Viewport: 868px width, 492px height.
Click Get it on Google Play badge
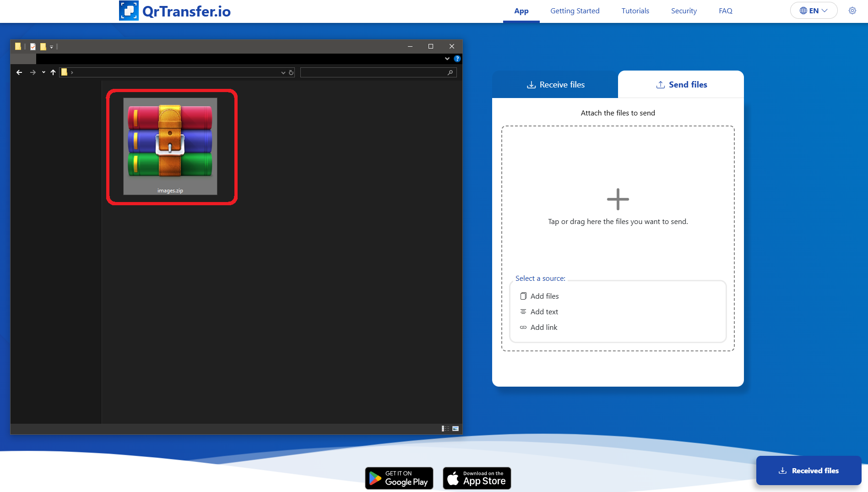pos(399,478)
